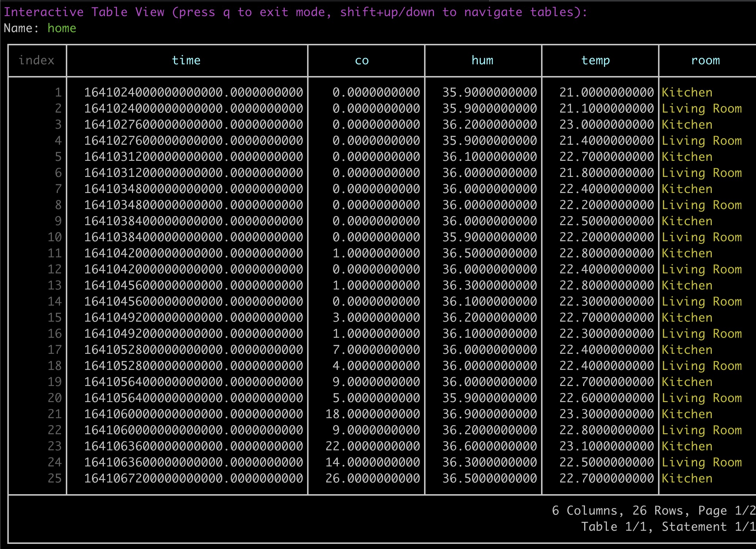Select the temp value 22.5000000000 in row 9
Image resolution: width=756 pixels, height=549 pixels.
[x=607, y=221]
